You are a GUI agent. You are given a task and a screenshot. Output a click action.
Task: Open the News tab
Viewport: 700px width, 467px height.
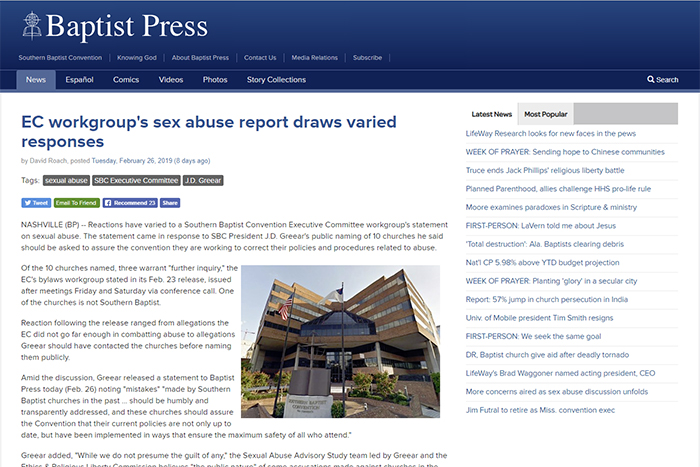click(x=36, y=80)
